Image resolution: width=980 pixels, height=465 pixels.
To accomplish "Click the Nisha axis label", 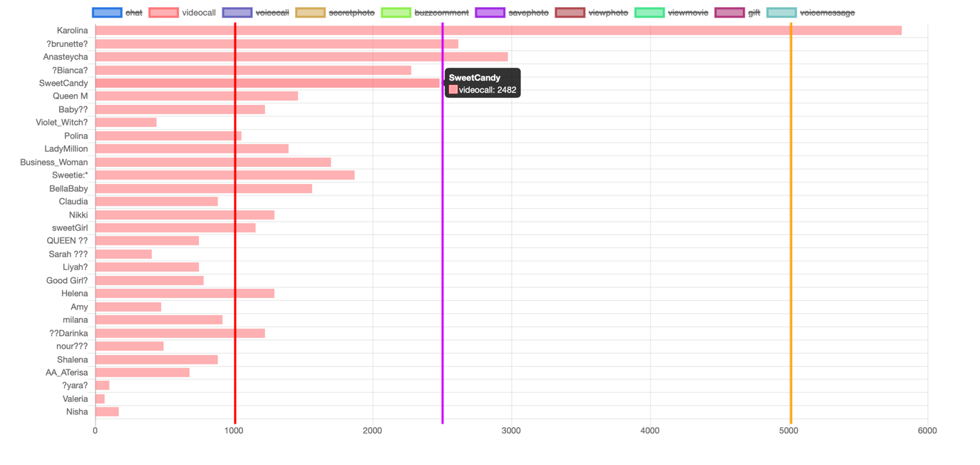I will 77,412.
